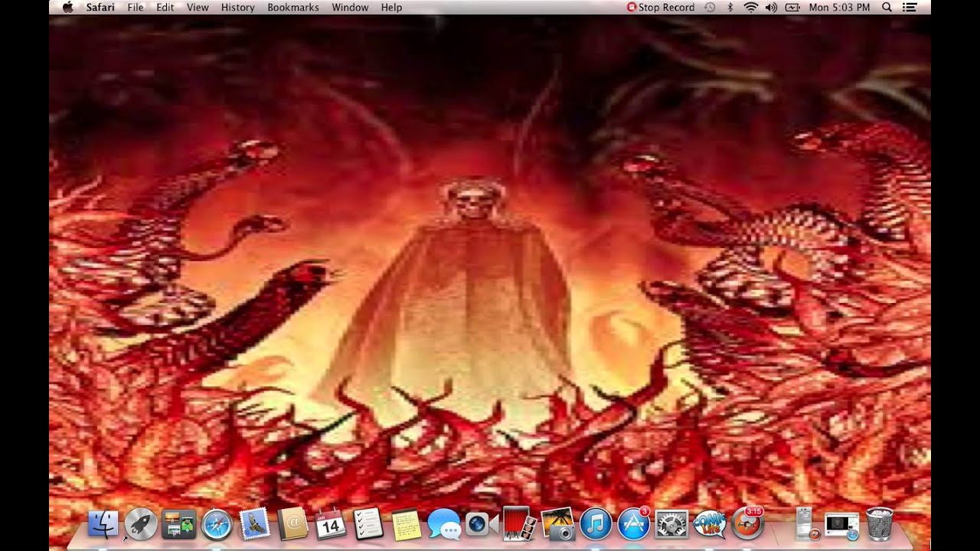Screen dimensions: 980x551
Task: Launch FaceTime camera icon in Dock
Action: 482,524
